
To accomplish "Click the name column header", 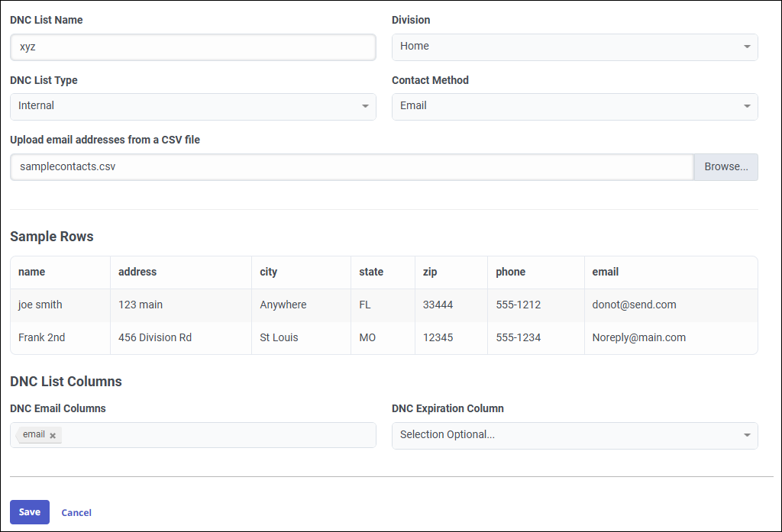I will (x=60, y=272).
